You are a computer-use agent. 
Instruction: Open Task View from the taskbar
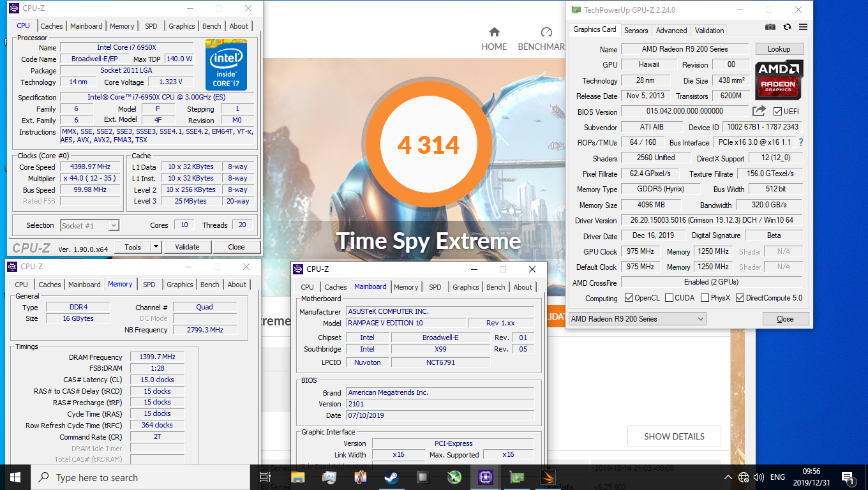coord(266,477)
